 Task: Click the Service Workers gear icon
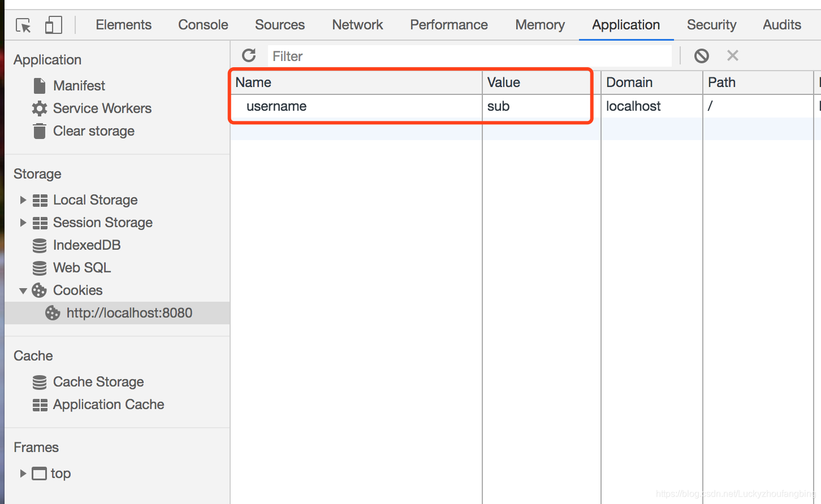[x=40, y=108]
